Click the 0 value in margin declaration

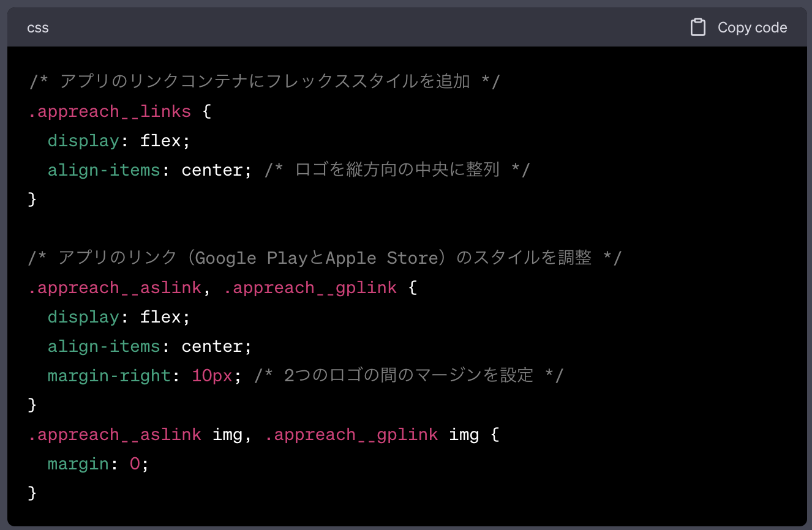coord(133,463)
